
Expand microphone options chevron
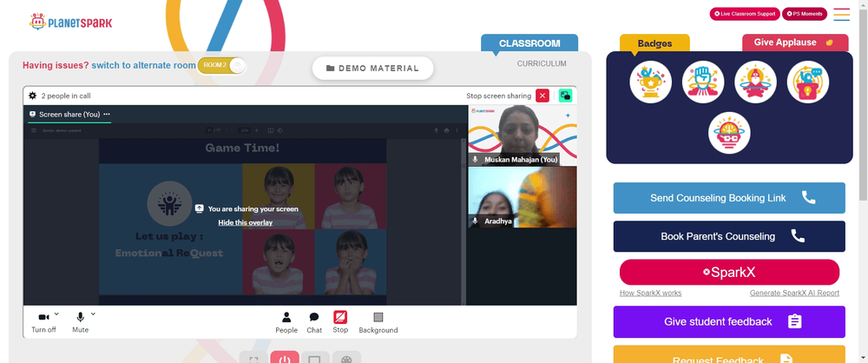click(x=93, y=313)
